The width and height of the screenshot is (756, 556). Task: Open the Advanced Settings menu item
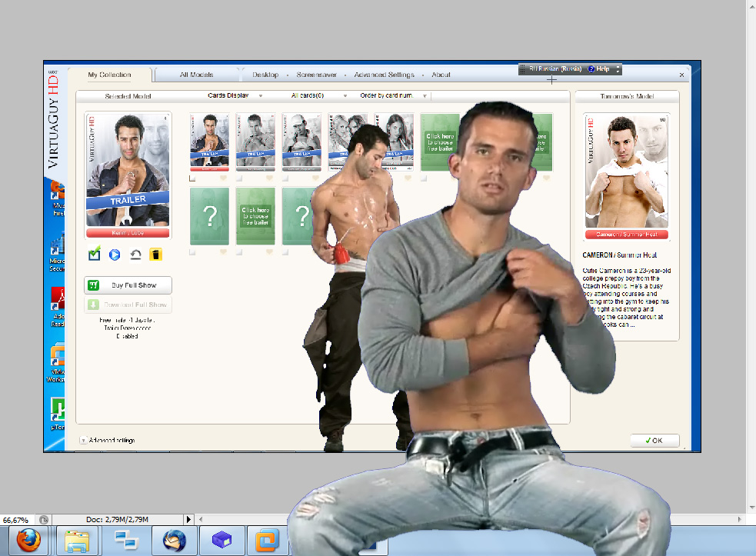(385, 75)
